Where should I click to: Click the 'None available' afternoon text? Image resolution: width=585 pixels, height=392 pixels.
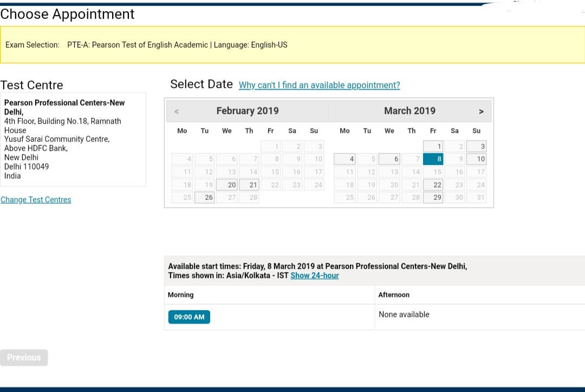pos(404,315)
